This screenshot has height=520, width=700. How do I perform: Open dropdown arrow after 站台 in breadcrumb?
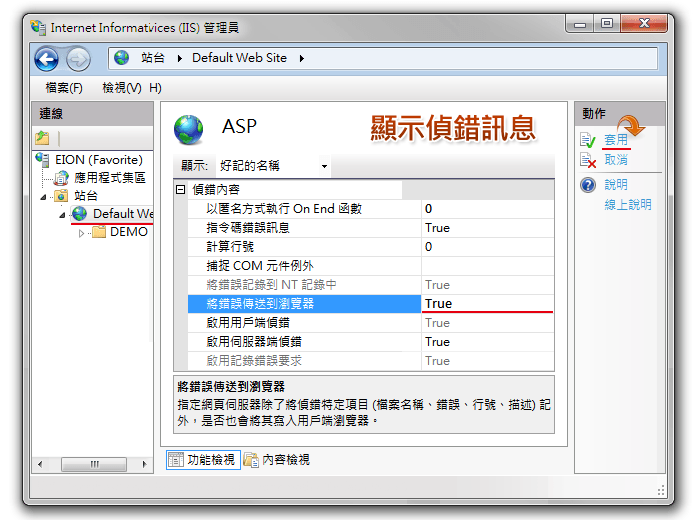coord(179,58)
